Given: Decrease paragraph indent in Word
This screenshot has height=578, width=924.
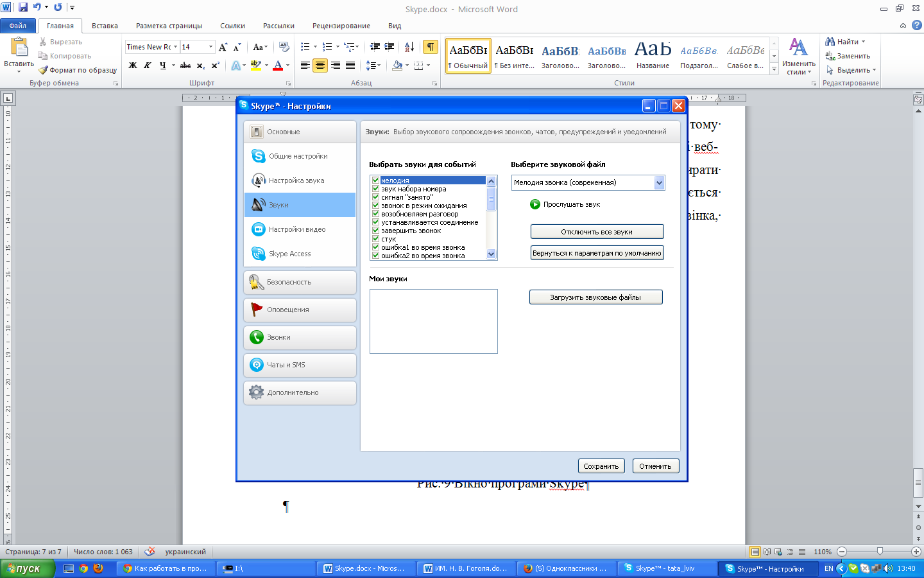Looking at the screenshot, I should coord(375,47).
